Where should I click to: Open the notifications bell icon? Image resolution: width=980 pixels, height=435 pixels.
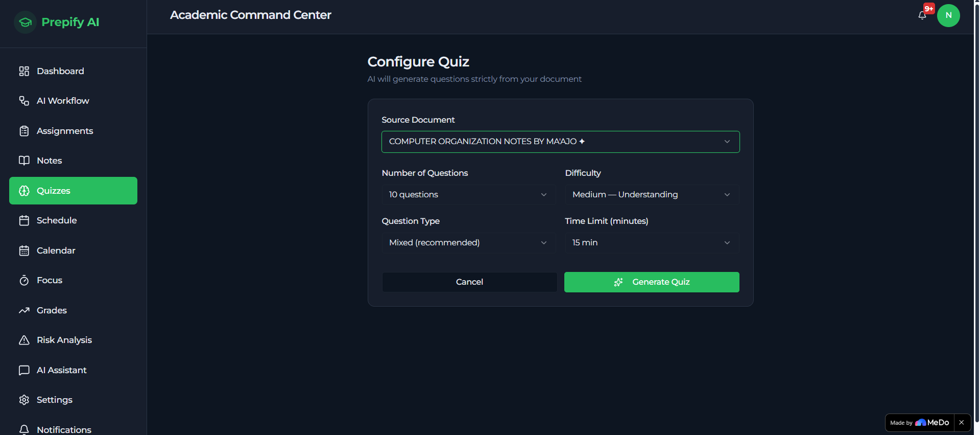click(x=922, y=15)
